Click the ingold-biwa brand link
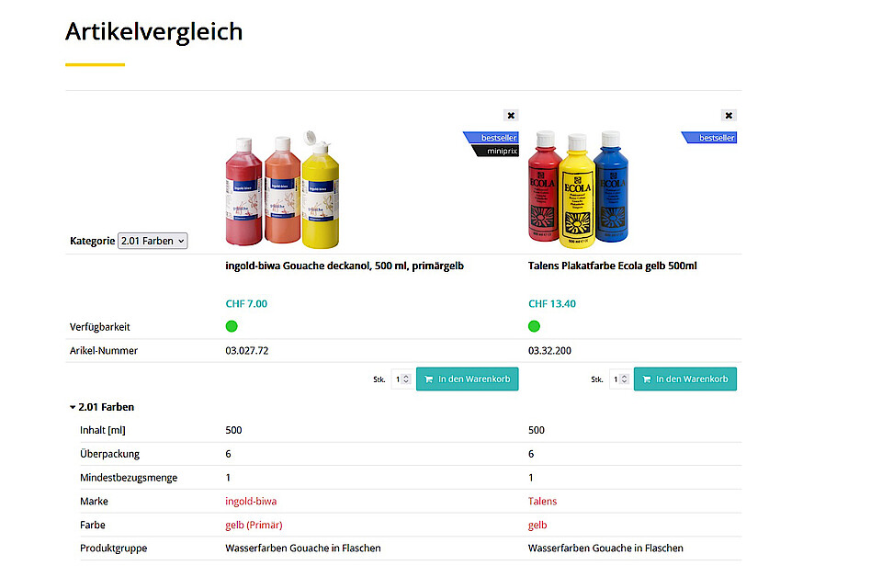Viewport: 882px width, 588px height. (251, 501)
